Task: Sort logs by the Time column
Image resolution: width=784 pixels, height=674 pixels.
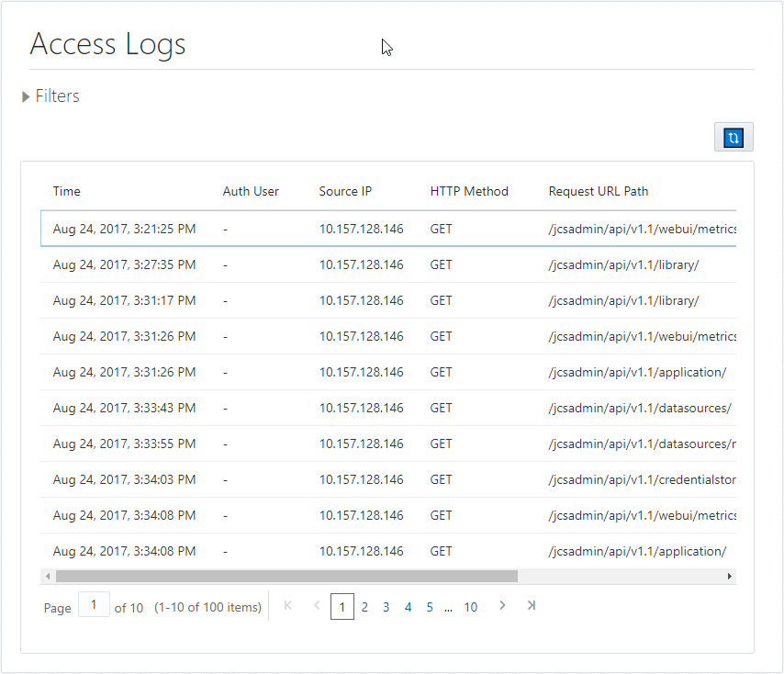Action: (x=66, y=191)
